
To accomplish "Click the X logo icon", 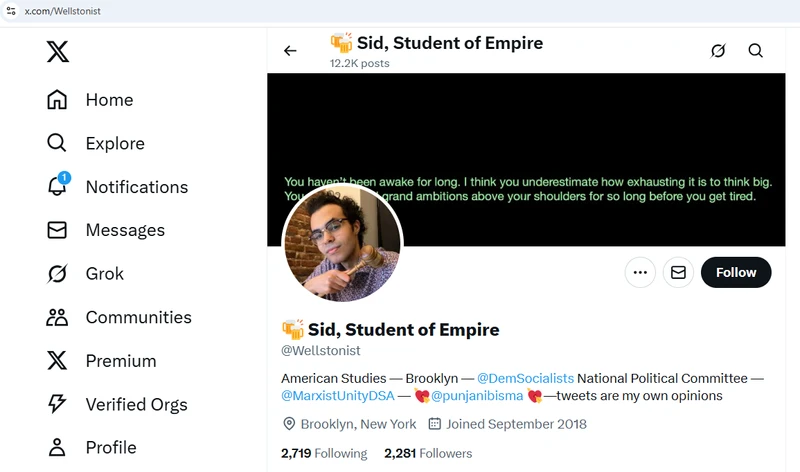I will 58,52.
